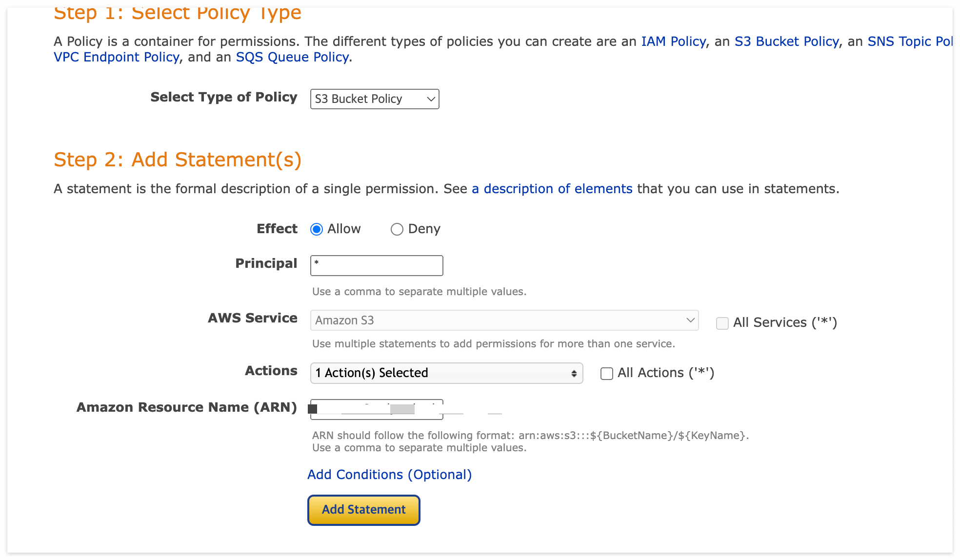Open the SNS Topic Policy link
The width and height of the screenshot is (960, 560).
click(909, 41)
